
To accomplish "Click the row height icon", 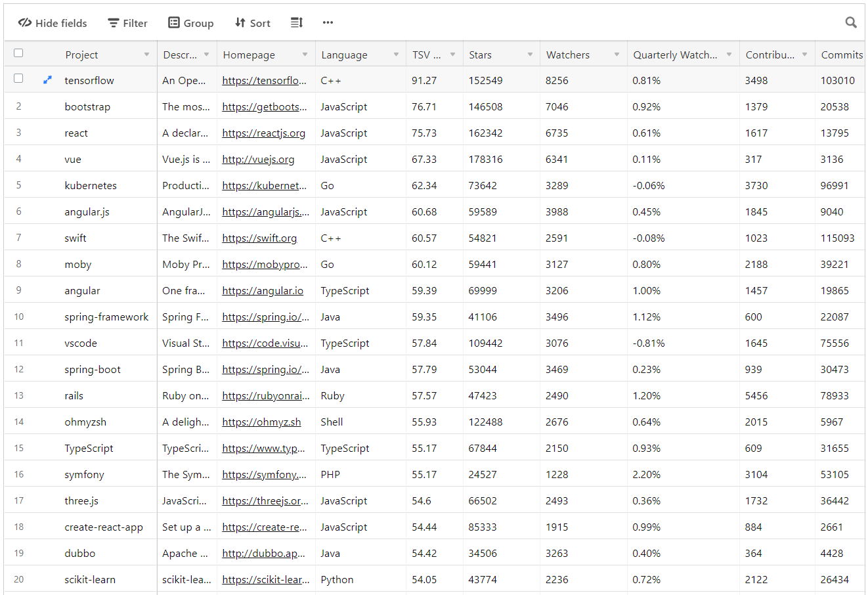I will pos(297,23).
